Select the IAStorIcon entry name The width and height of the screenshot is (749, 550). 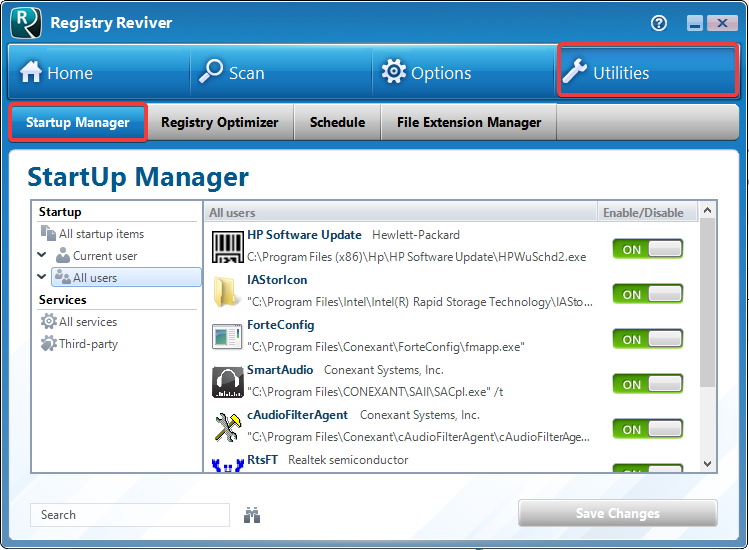coord(277,280)
